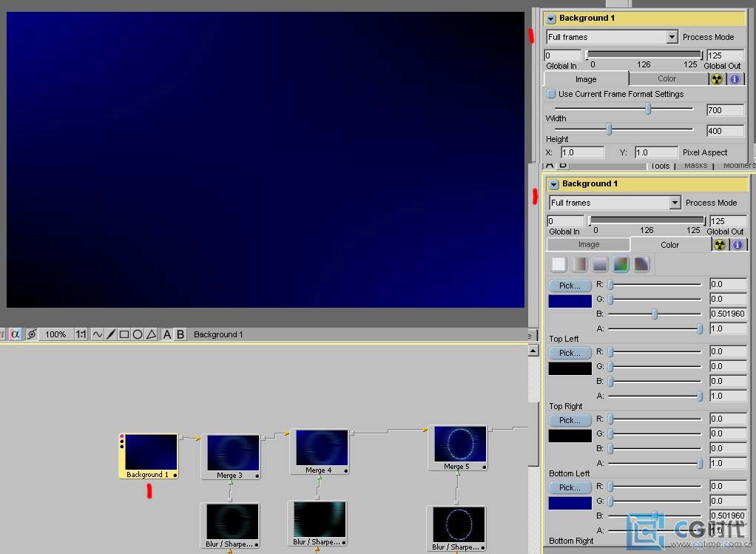Click the Bottom Right blue color swatch

[570, 503]
